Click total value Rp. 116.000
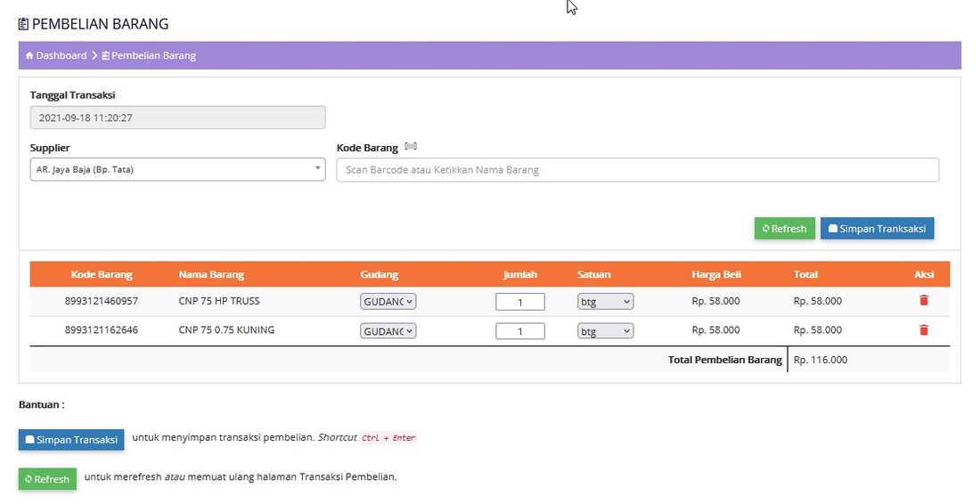Viewport: 980px width, 504px height. pyautogui.click(x=821, y=360)
